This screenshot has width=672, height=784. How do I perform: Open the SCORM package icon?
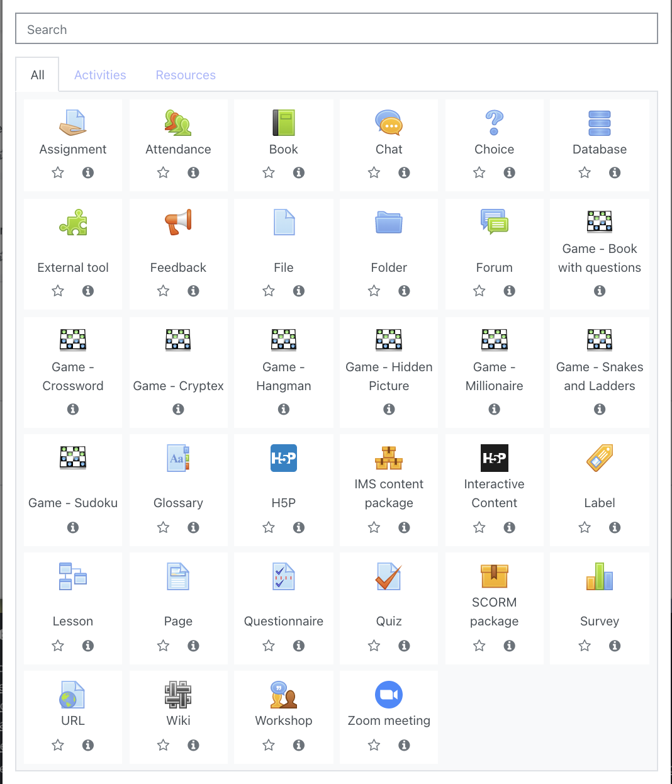tap(494, 576)
